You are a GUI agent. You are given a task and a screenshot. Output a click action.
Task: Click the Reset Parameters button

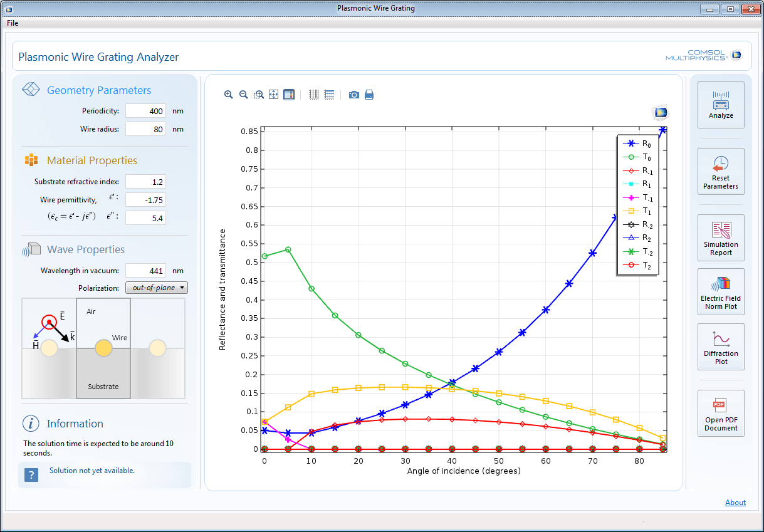pos(721,171)
